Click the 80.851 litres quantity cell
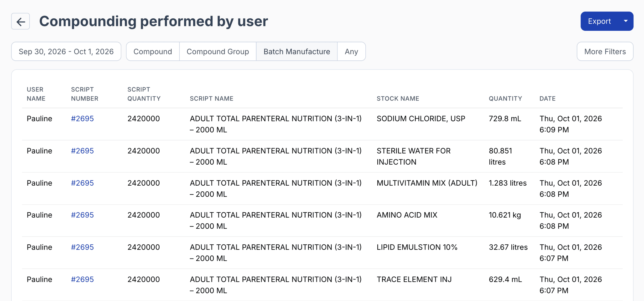The image size is (644, 301). (500, 156)
